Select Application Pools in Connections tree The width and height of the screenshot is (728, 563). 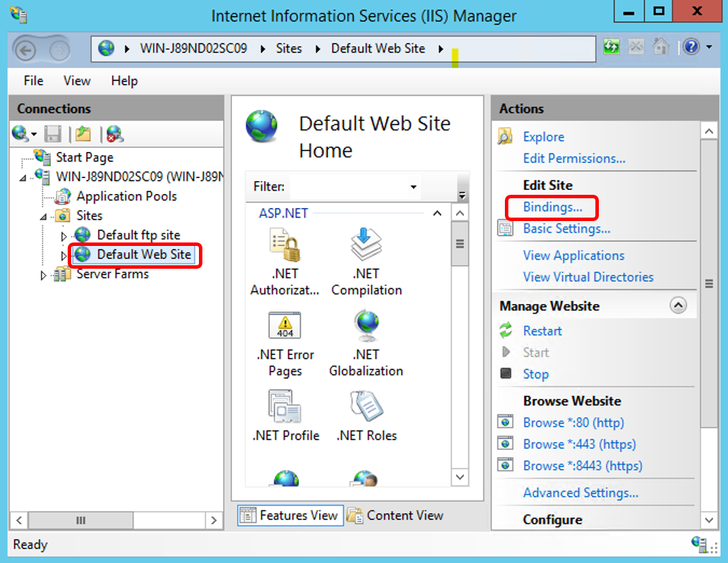126,196
